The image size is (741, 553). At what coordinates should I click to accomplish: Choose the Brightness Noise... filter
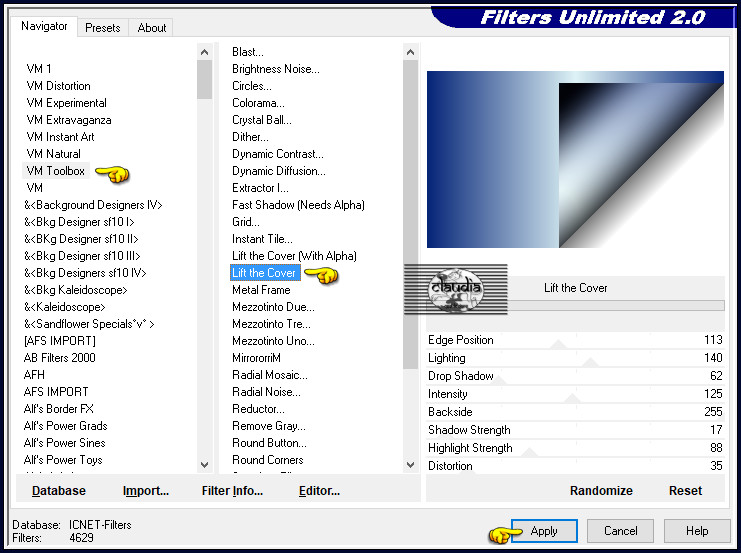(x=276, y=69)
